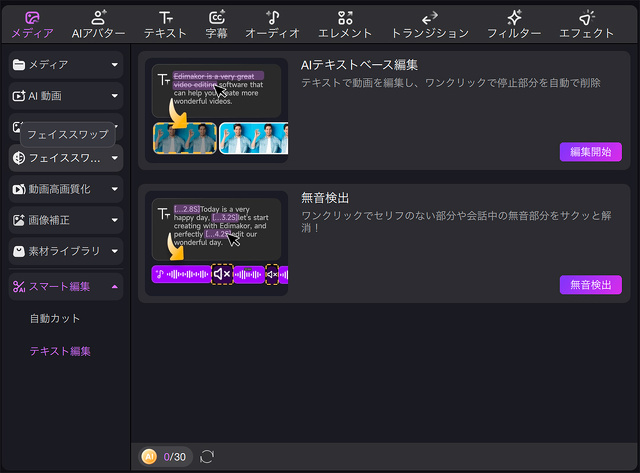Click the ワンクリックでセリフのない description text
This screenshot has height=473, width=640.
[x=456, y=222]
